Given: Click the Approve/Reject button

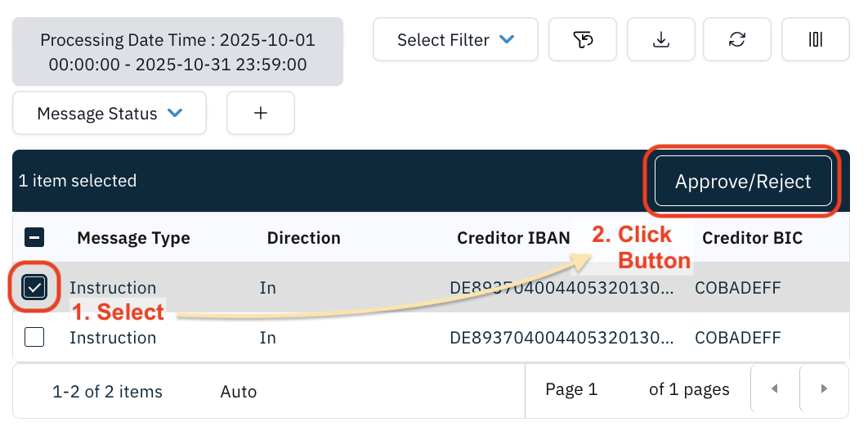Looking at the screenshot, I should 743,182.
